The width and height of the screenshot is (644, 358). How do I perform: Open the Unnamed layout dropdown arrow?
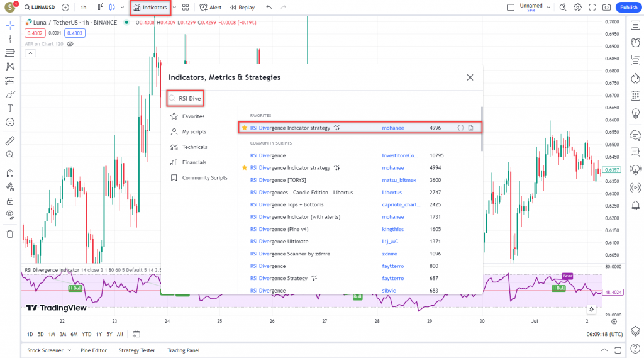549,8
